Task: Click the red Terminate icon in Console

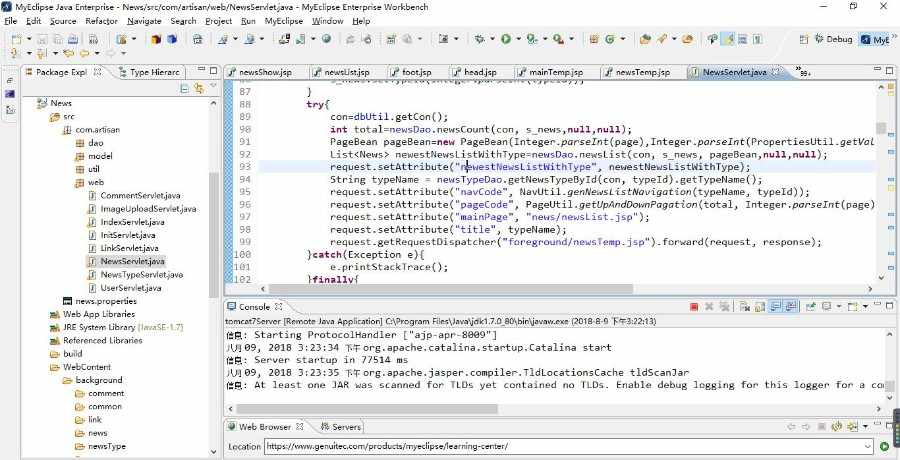Action: click(x=693, y=307)
